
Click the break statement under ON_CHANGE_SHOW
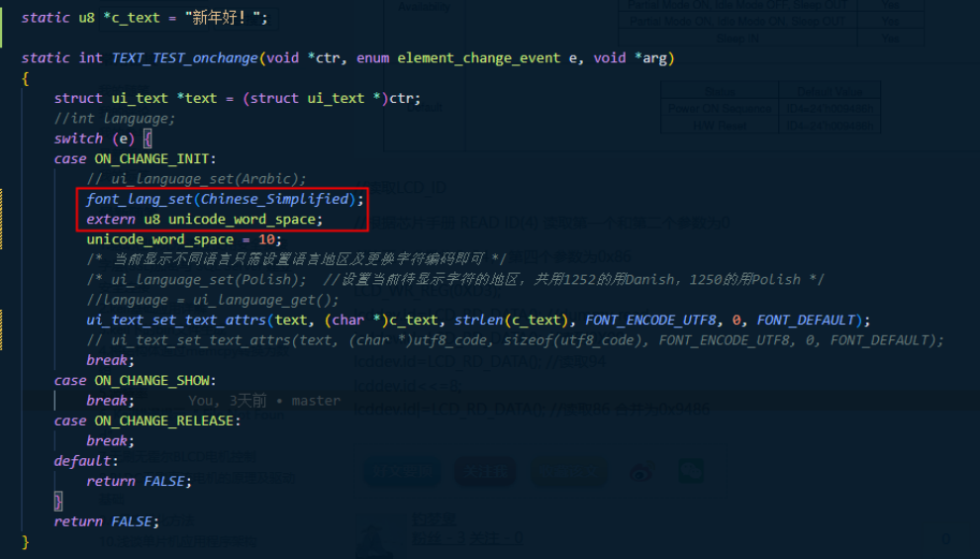click(x=110, y=401)
